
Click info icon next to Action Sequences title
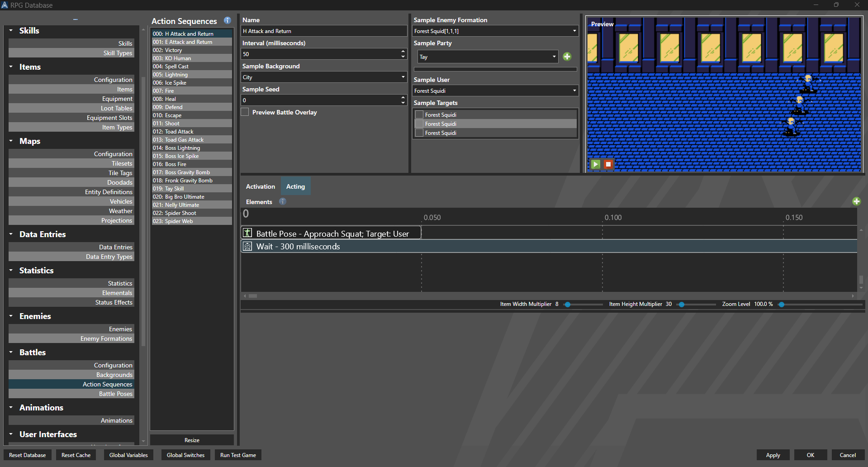pos(228,21)
